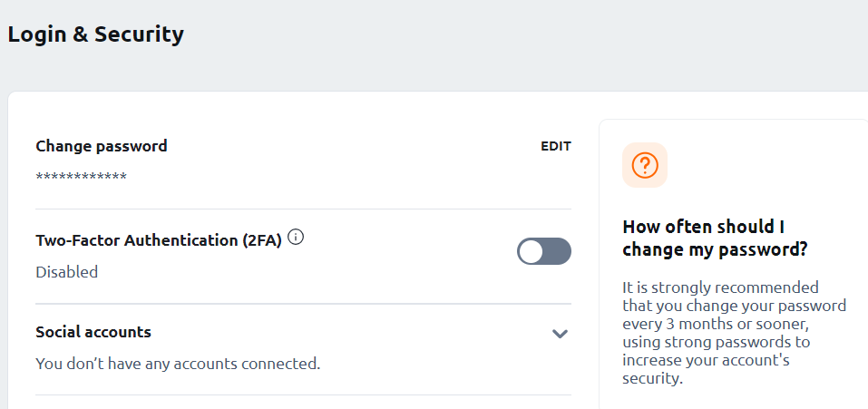868x409 pixels.
Task: Click the light orange square behind question mark
Action: [x=645, y=165]
